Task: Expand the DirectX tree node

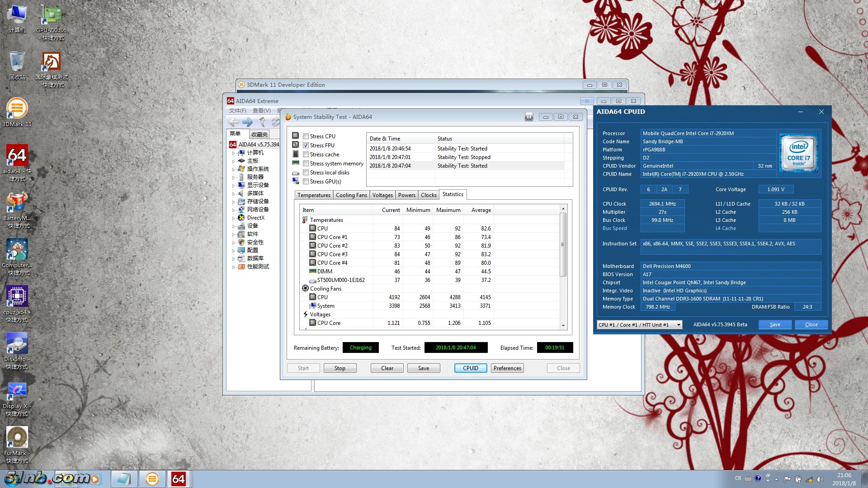Action: coord(234,218)
